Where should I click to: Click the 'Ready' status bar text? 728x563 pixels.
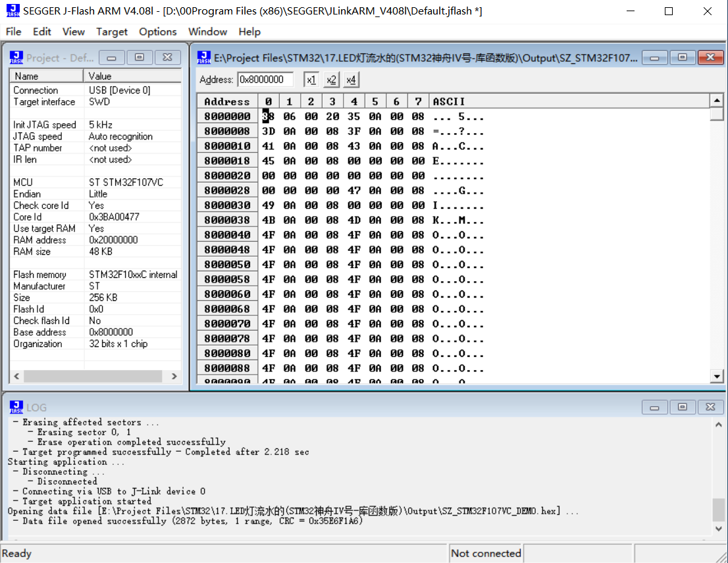tap(16, 553)
